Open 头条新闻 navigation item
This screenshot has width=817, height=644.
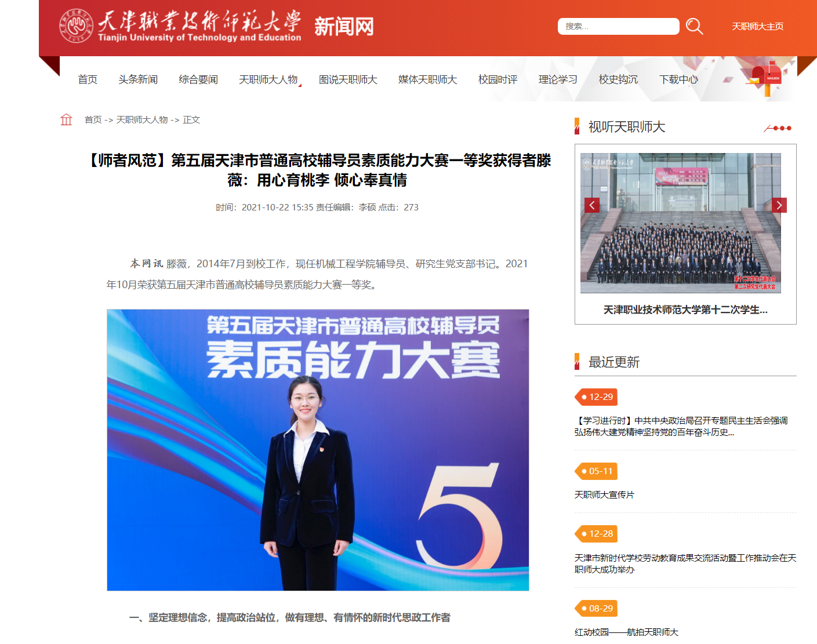pos(138,79)
